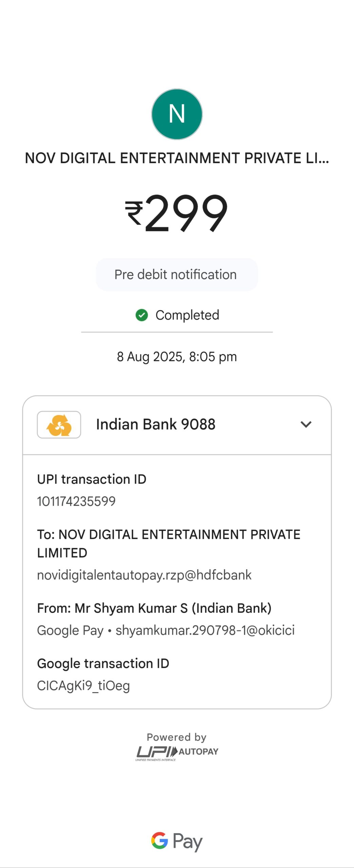Click the Completed status text
Screen dimensions: 354x868
coord(187,315)
